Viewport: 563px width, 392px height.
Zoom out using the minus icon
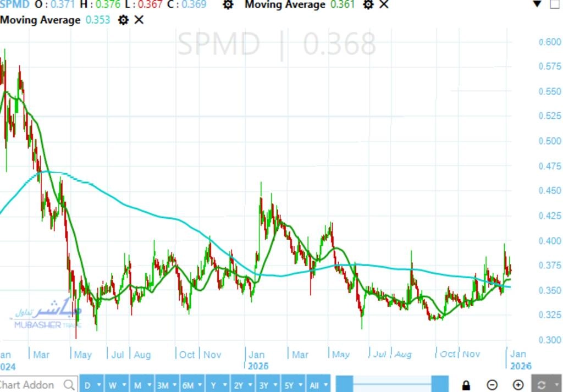click(492, 385)
